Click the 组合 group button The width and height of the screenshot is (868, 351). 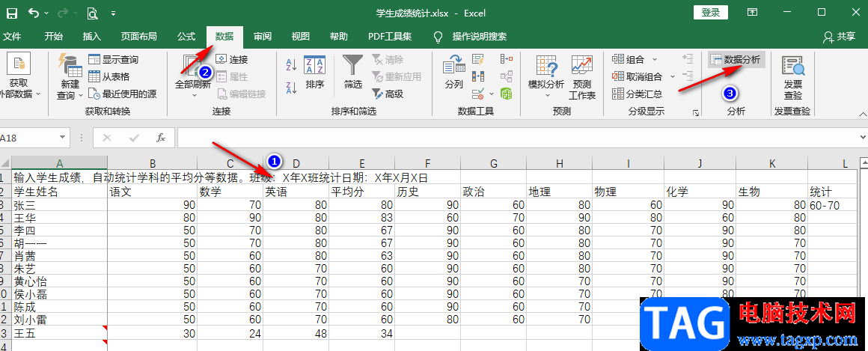pyautogui.click(x=629, y=60)
